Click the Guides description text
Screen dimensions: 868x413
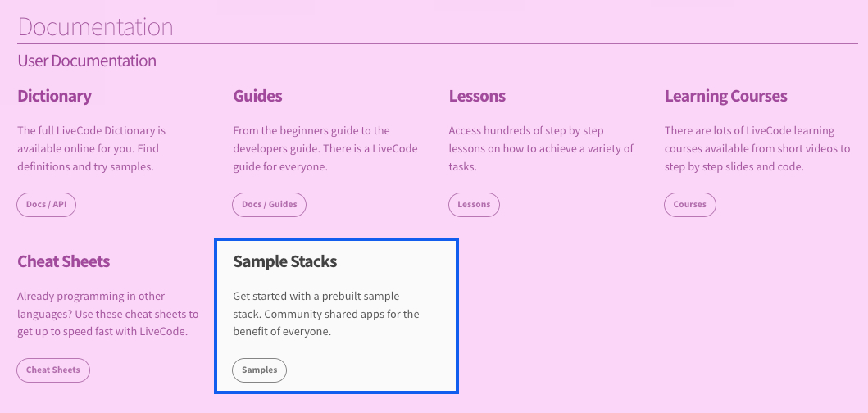coord(325,148)
